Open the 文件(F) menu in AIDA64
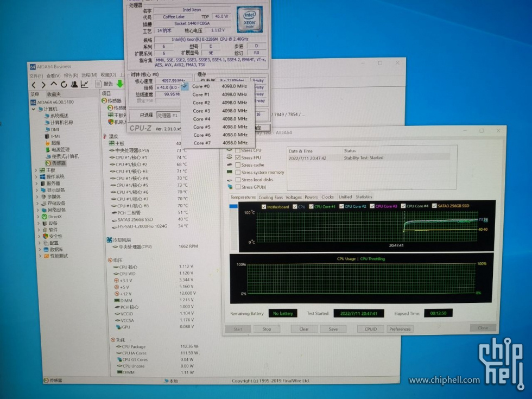 click(x=36, y=75)
